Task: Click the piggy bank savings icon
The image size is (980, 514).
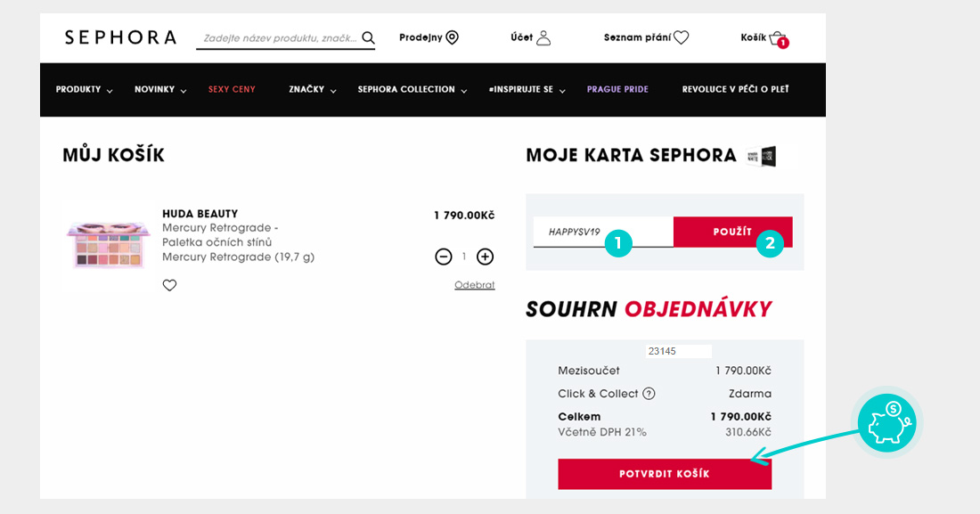Action: point(886,423)
